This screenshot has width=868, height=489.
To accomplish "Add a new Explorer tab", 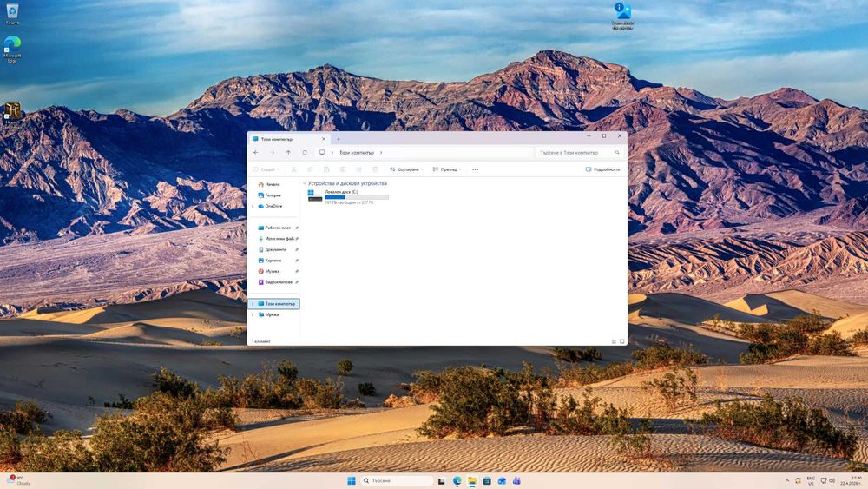I will pos(339,139).
